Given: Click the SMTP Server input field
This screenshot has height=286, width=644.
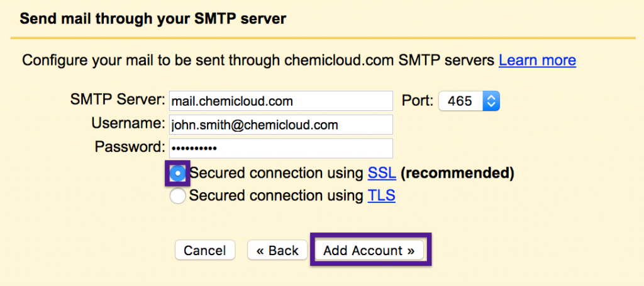Looking at the screenshot, I should coord(280,101).
